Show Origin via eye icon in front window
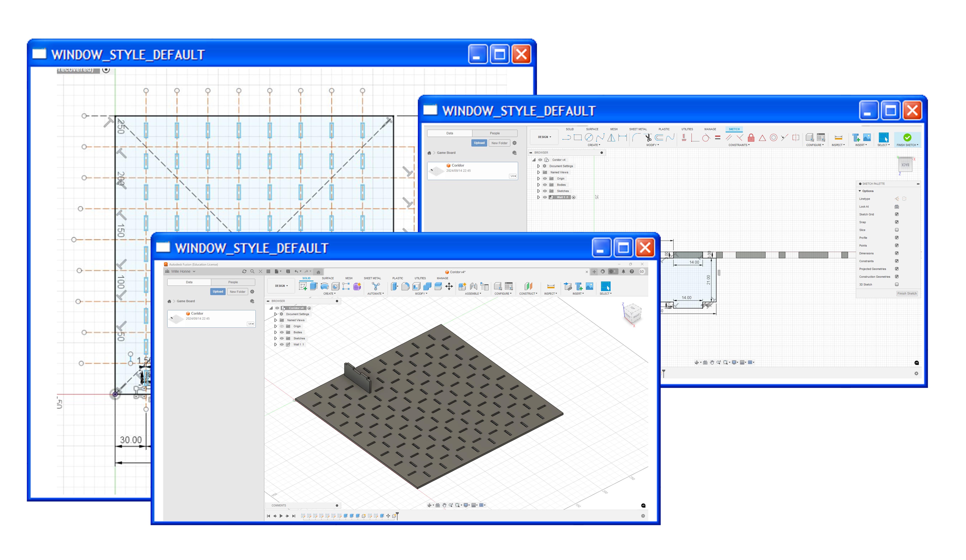Viewport: 966px width, 560px height. 282,326
